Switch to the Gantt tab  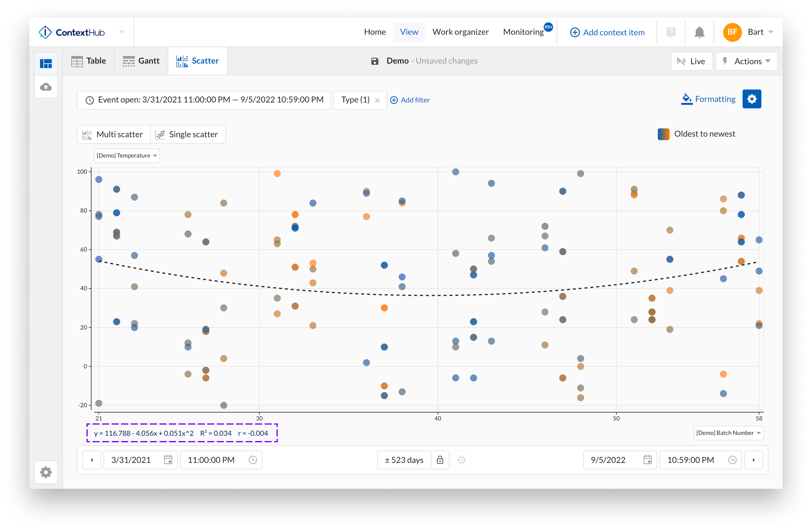141,61
